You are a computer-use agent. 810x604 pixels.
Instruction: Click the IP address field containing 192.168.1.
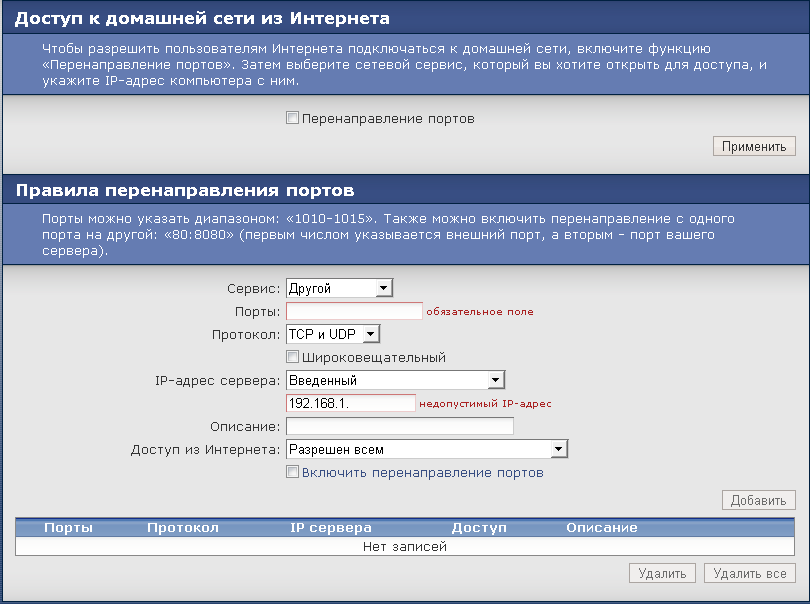pos(350,403)
